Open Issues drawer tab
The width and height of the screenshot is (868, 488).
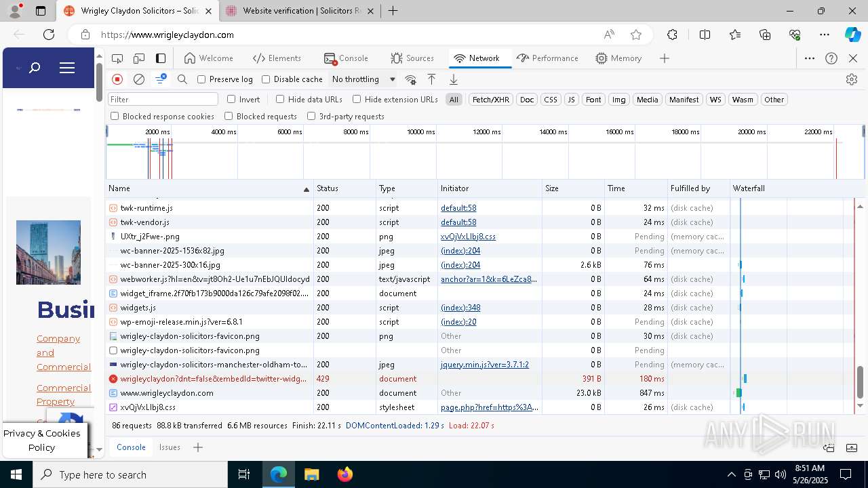click(170, 447)
